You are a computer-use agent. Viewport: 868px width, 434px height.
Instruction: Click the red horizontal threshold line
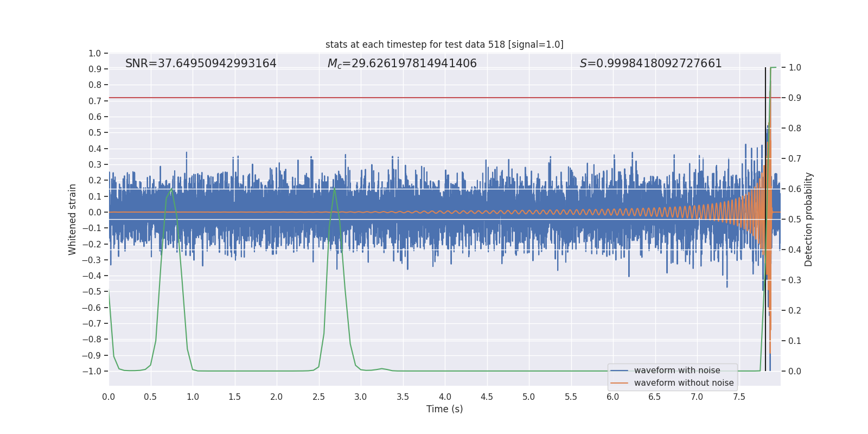(x=434, y=98)
